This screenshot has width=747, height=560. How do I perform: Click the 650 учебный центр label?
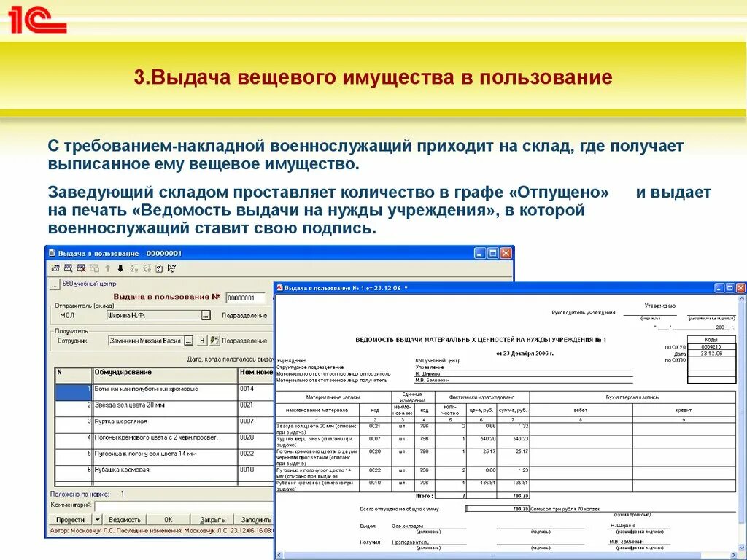89,284
